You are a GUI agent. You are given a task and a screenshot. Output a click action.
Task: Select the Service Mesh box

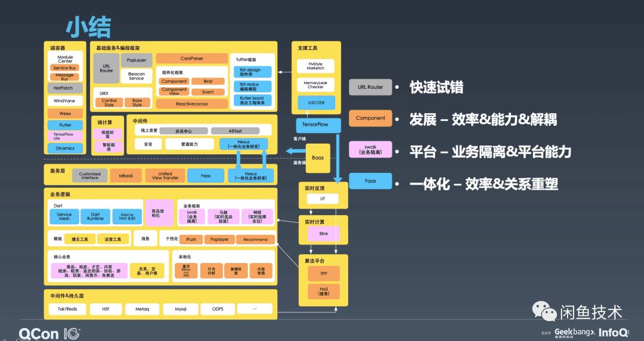[x=64, y=216]
